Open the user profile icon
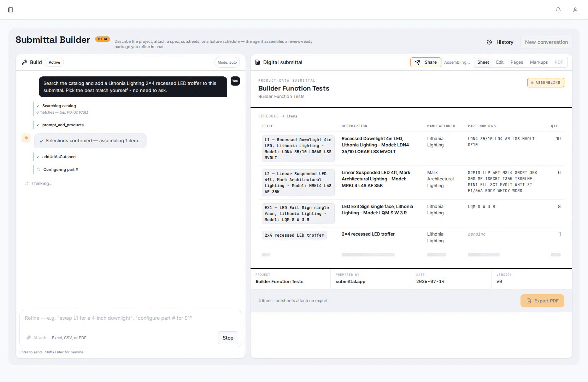The image size is (588, 382). click(x=575, y=10)
